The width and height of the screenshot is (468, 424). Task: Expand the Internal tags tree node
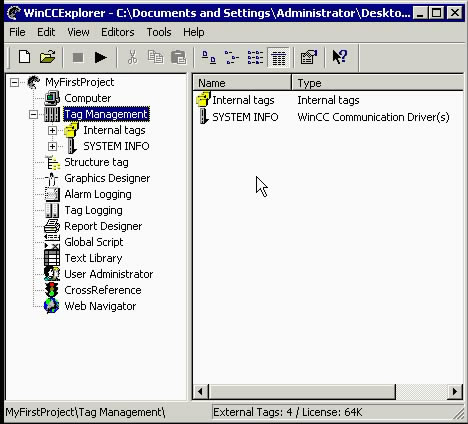52,130
